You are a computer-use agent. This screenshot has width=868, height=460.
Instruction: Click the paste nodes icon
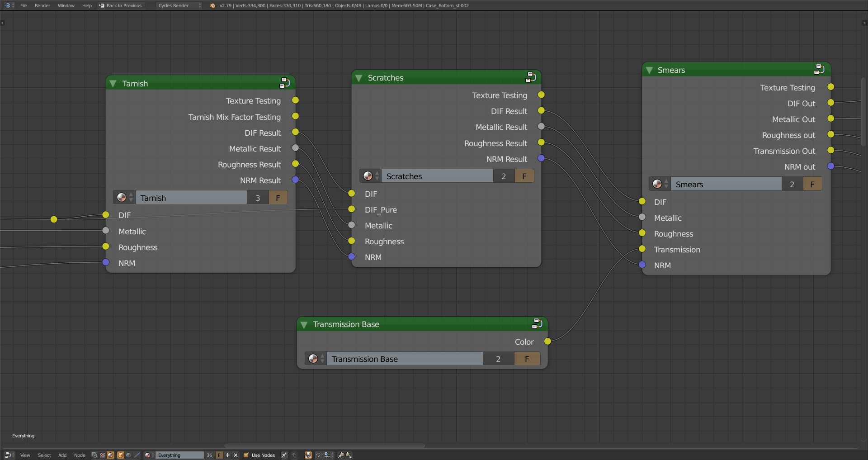pyautogui.click(x=349, y=455)
